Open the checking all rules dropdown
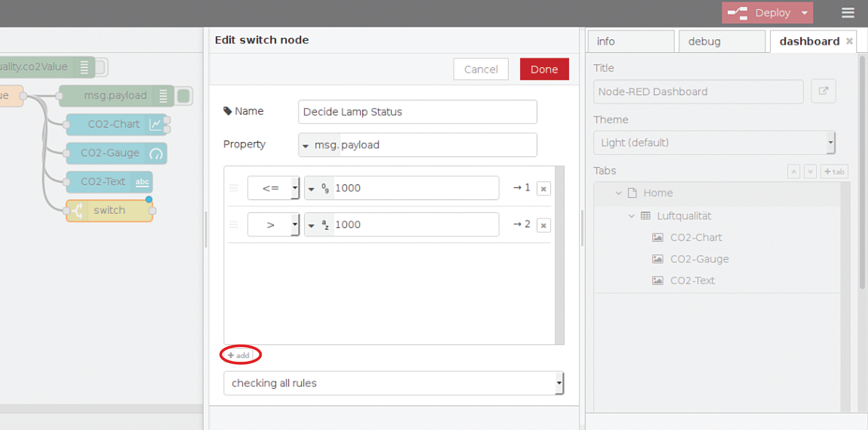This screenshot has height=430, width=868. [x=393, y=383]
